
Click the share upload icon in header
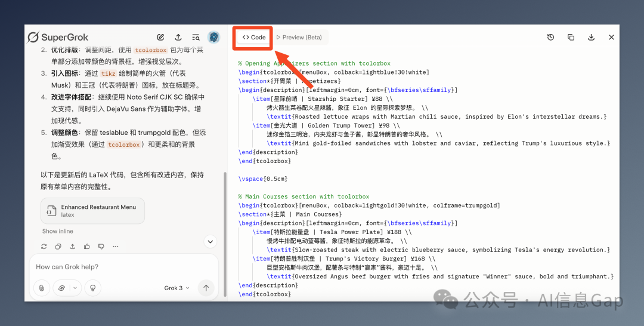(178, 37)
